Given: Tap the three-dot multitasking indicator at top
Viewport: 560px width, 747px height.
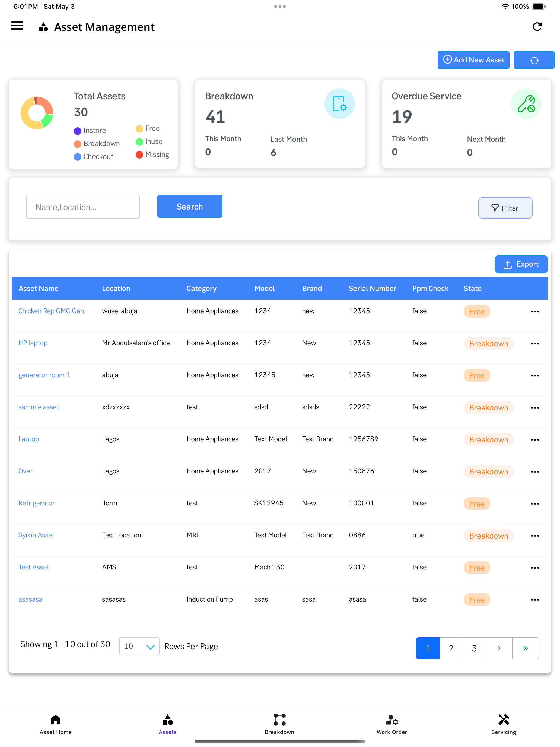Looking at the screenshot, I should click(280, 7).
